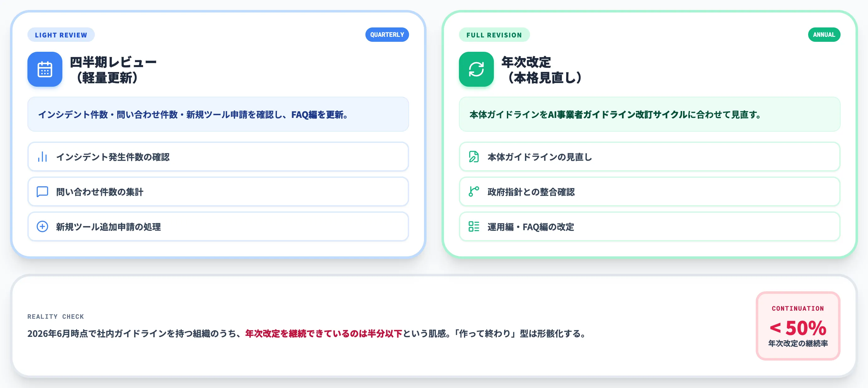The height and width of the screenshot is (388, 868).
Task: Click the blue calendar icon for quarterly review
Action: (45, 69)
